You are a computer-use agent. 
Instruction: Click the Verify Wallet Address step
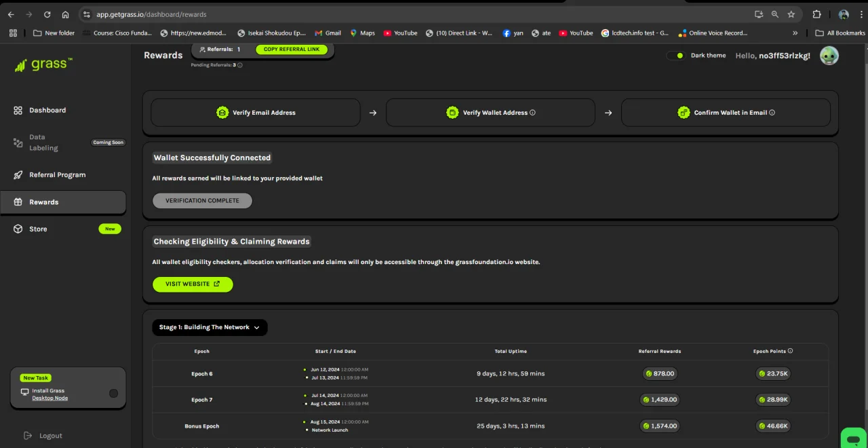[490, 113]
